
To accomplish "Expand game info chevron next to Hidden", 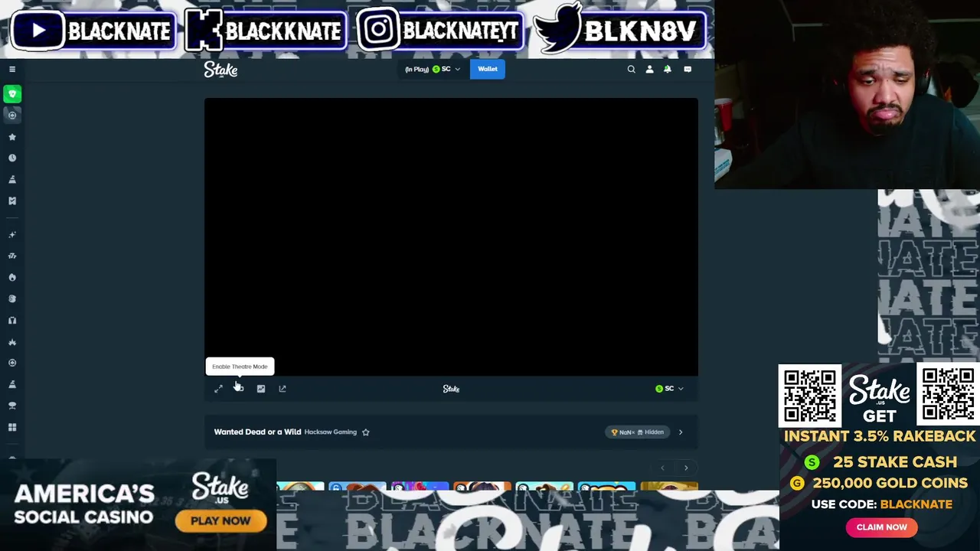I will click(x=681, y=432).
